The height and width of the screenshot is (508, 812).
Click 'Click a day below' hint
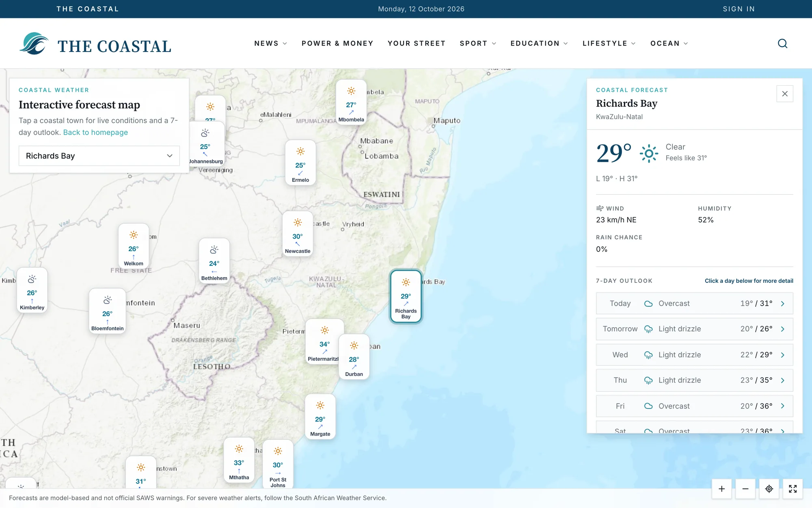pos(749,281)
